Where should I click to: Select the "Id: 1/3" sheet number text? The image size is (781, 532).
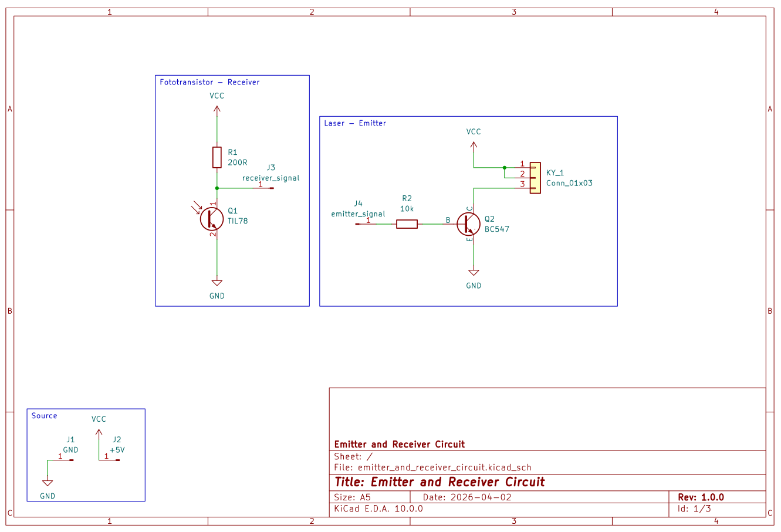(x=694, y=509)
